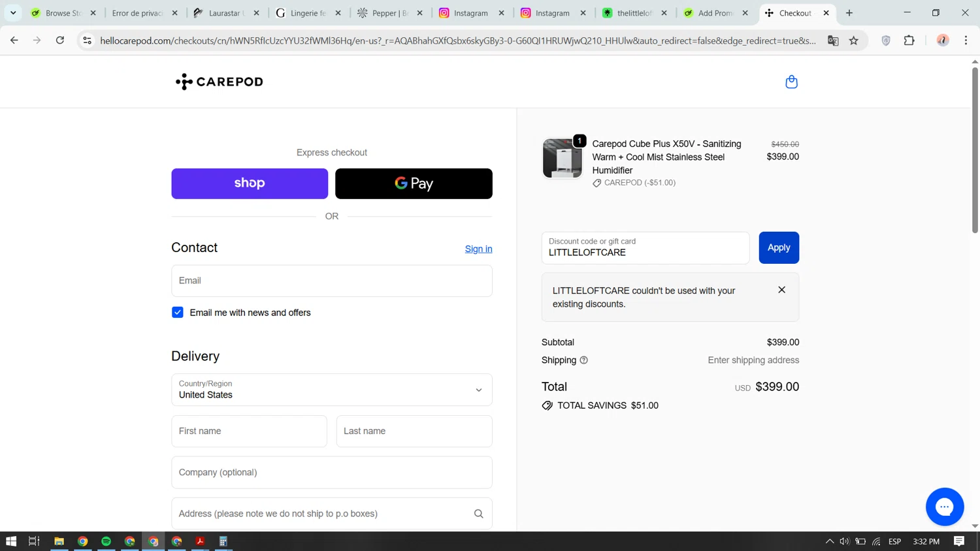Click the Last name field

point(414,432)
